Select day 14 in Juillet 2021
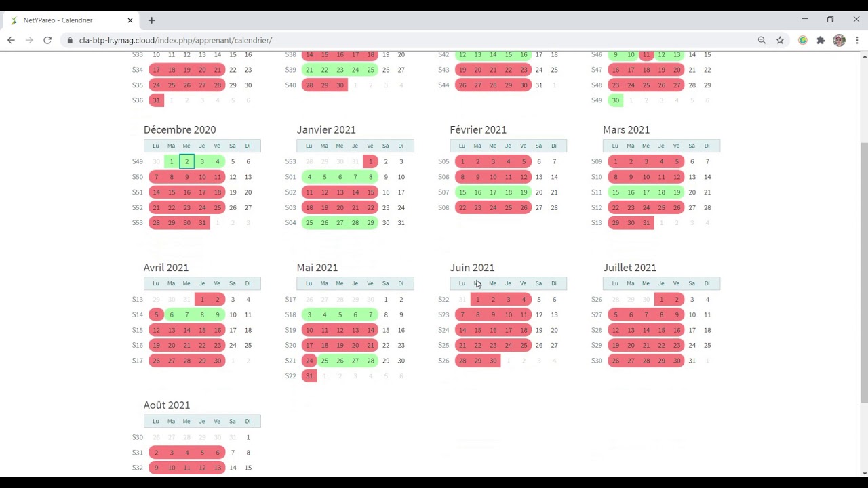Screen dimensions: 868x488 (646, 330)
